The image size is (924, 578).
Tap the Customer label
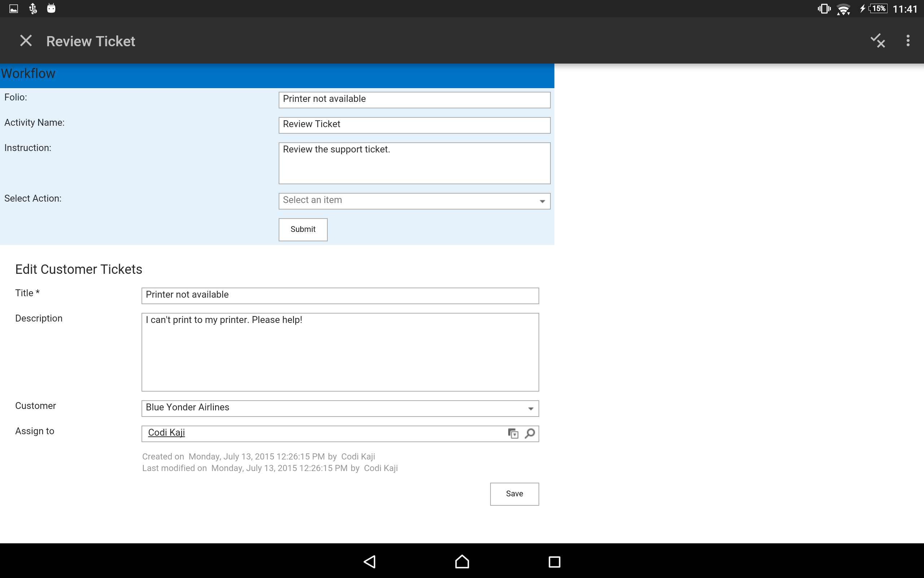35,406
